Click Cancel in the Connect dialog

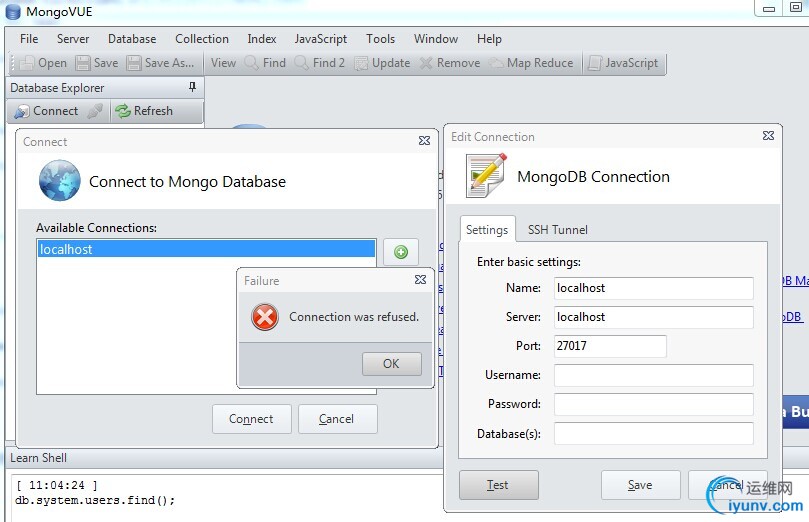(337, 419)
